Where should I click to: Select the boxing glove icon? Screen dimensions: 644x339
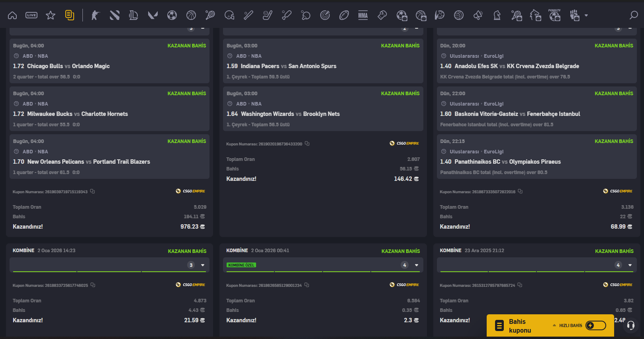382,16
